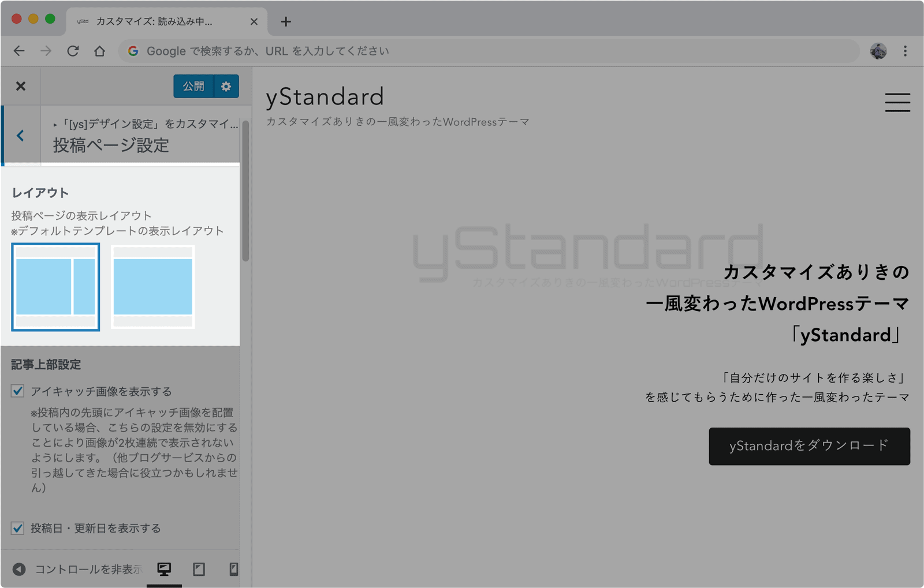Switch to mobile preview icon
Screen dimensions: 924x588
[233, 569]
